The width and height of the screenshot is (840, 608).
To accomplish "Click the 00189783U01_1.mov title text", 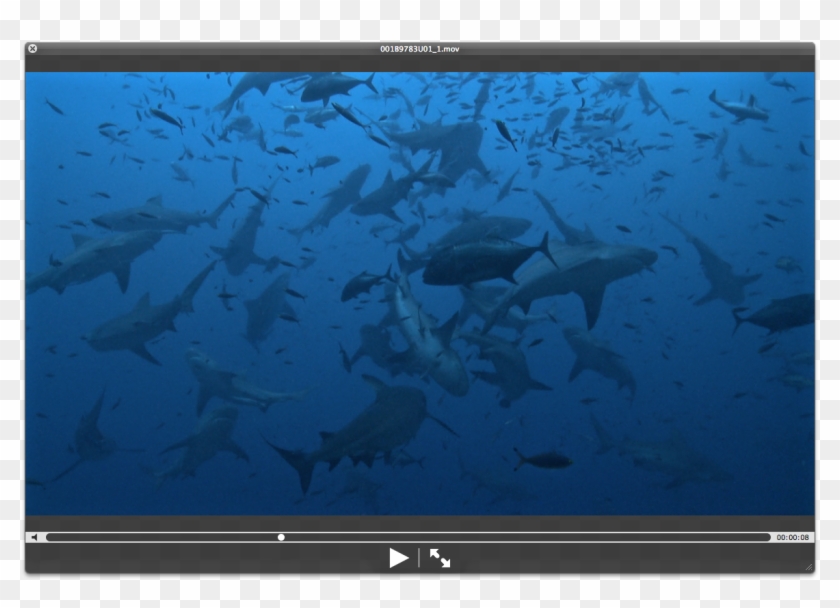I will (x=420, y=48).
